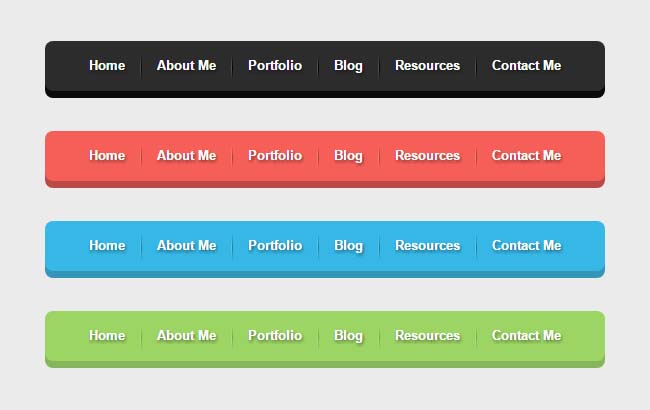Go to Home in the blue menu
Screen dimensions: 650x410
107,246
